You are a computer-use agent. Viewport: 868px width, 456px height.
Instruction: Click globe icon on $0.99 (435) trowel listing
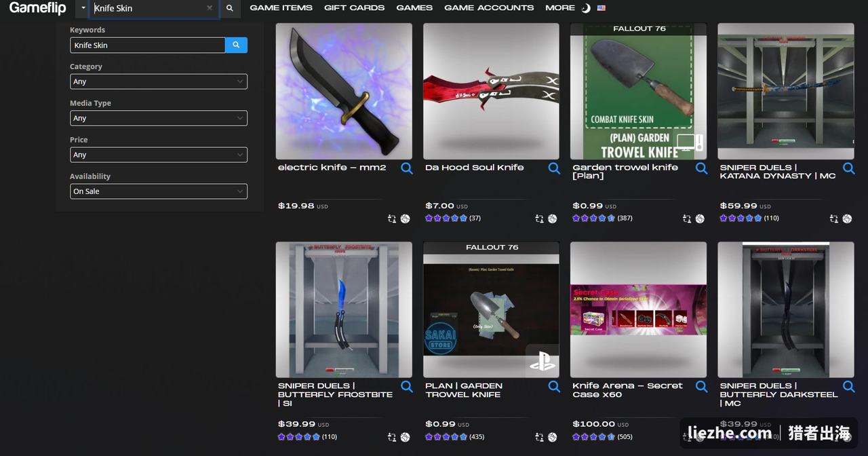point(552,437)
